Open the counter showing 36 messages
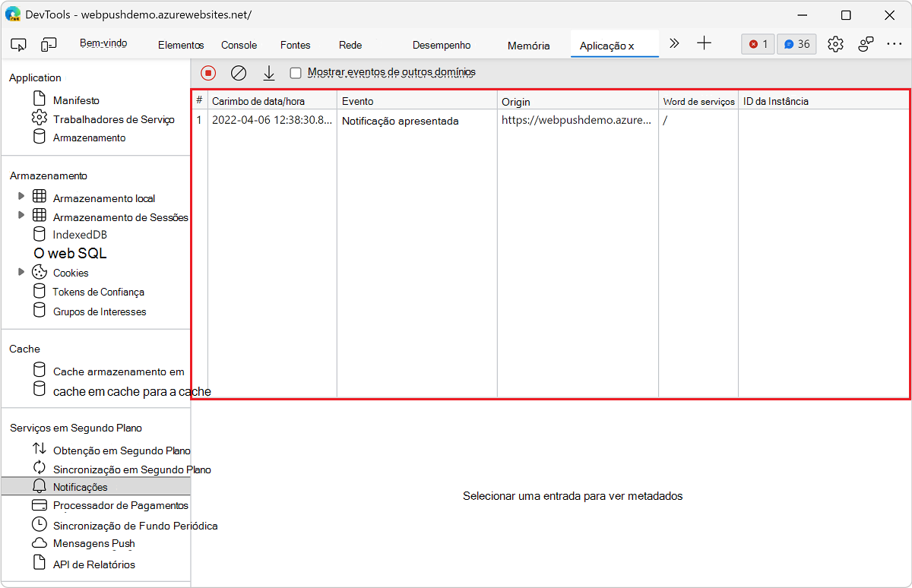The image size is (912, 588). pos(796,43)
